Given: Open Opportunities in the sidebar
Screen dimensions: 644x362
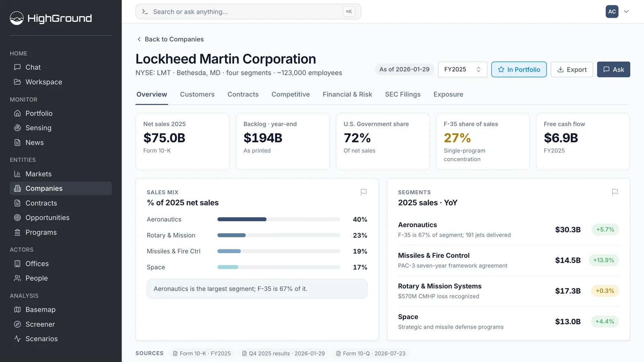Looking at the screenshot, I should point(61,218).
